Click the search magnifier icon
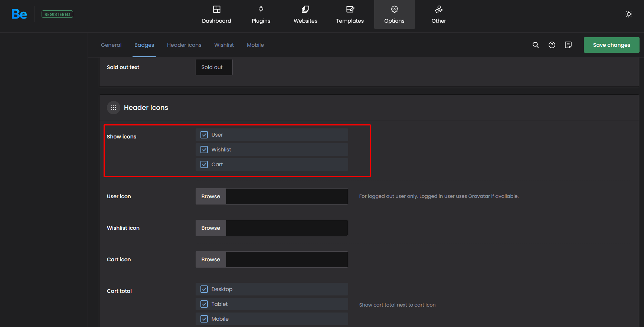The height and width of the screenshot is (327, 644). click(x=536, y=45)
